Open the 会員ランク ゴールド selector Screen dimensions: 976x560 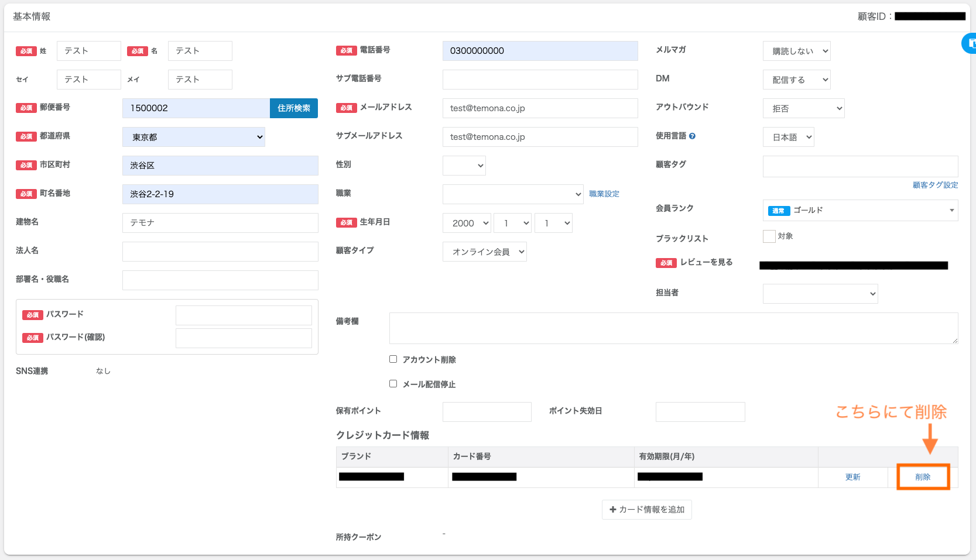[x=859, y=211]
